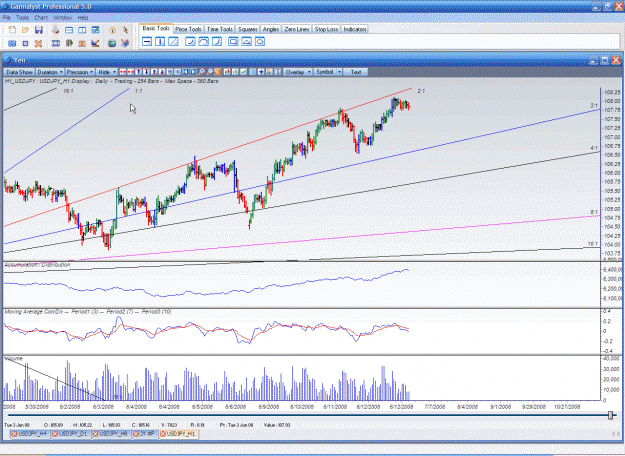Click the 16:1 angle label at top left
The height and width of the screenshot is (456, 625).
pyautogui.click(x=68, y=91)
